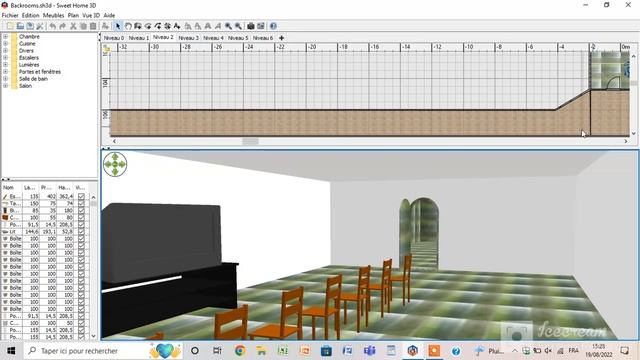Screen dimensions: 640x360
Task: Open the Preferences tools icon
Action: [40, 26]
